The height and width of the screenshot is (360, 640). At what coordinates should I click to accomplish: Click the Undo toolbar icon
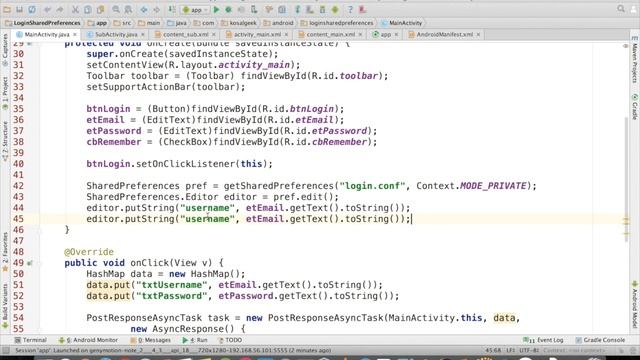pyautogui.click(x=48, y=9)
